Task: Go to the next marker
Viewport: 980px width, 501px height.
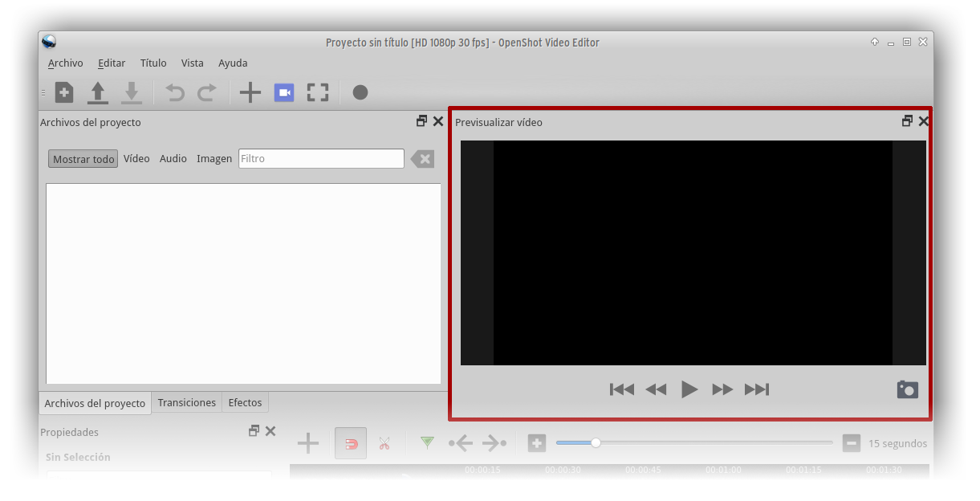Action: tap(494, 442)
